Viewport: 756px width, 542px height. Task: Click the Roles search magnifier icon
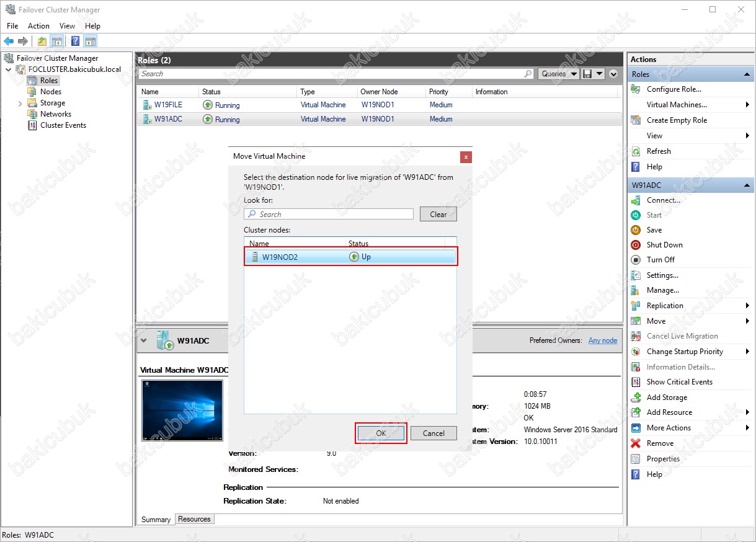click(x=528, y=74)
